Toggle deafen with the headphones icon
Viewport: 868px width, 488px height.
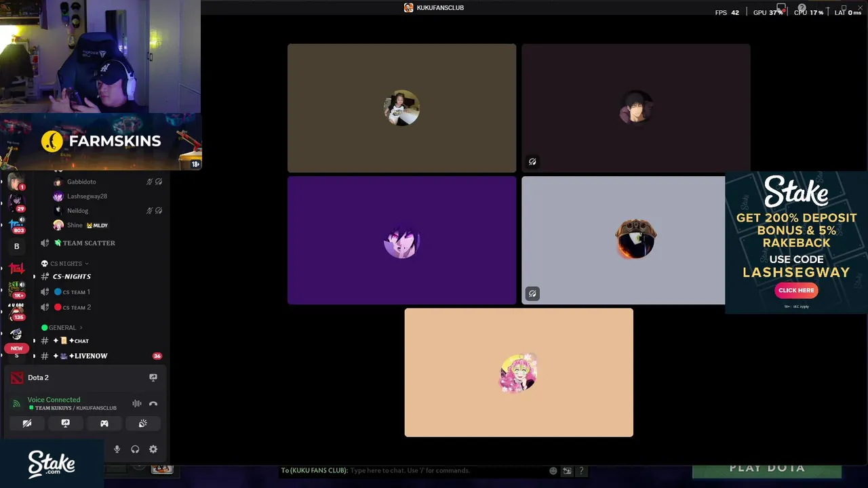tap(135, 449)
